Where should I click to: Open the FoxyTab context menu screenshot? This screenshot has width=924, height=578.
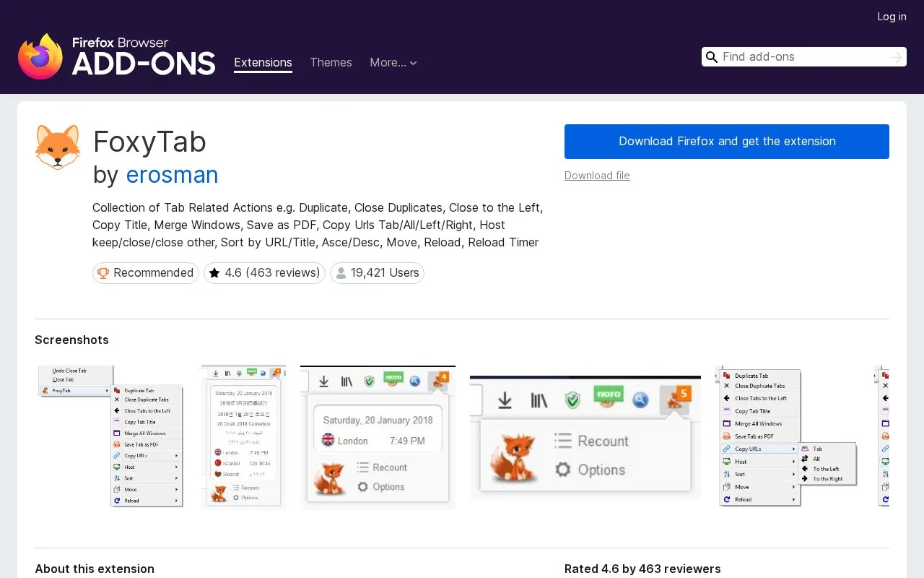(109, 438)
